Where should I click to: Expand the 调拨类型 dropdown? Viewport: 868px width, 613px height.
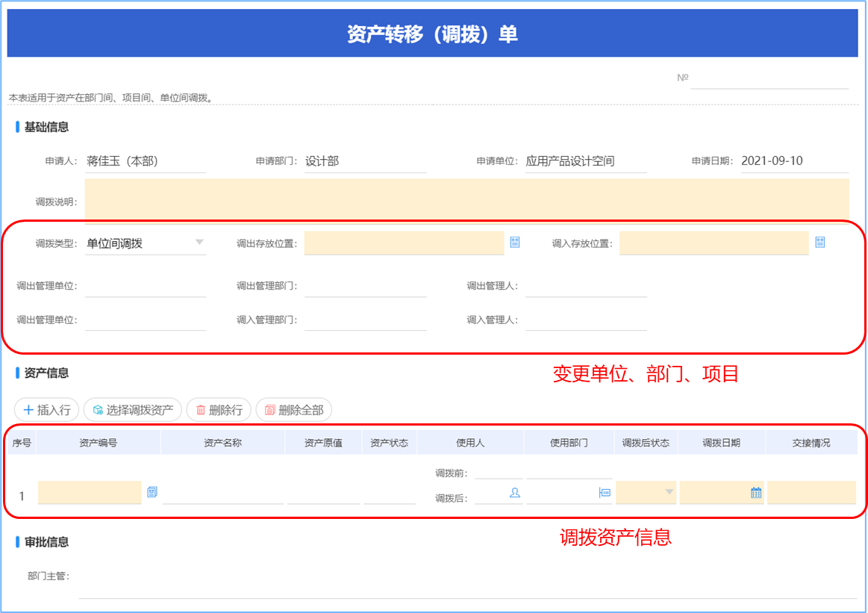199,243
